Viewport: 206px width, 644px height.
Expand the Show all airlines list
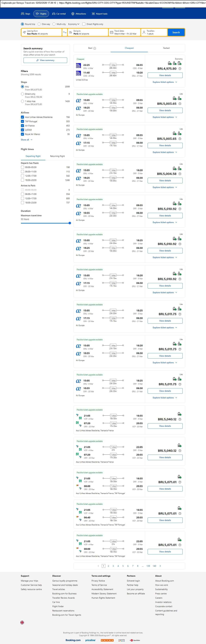click(26, 140)
